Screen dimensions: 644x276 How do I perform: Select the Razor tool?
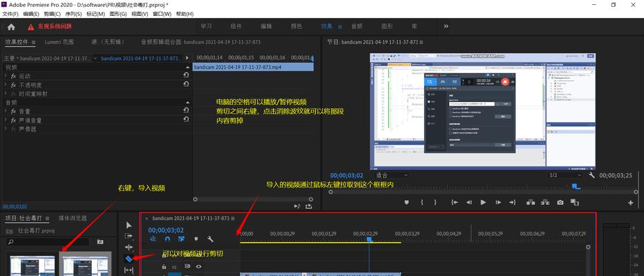click(129, 259)
